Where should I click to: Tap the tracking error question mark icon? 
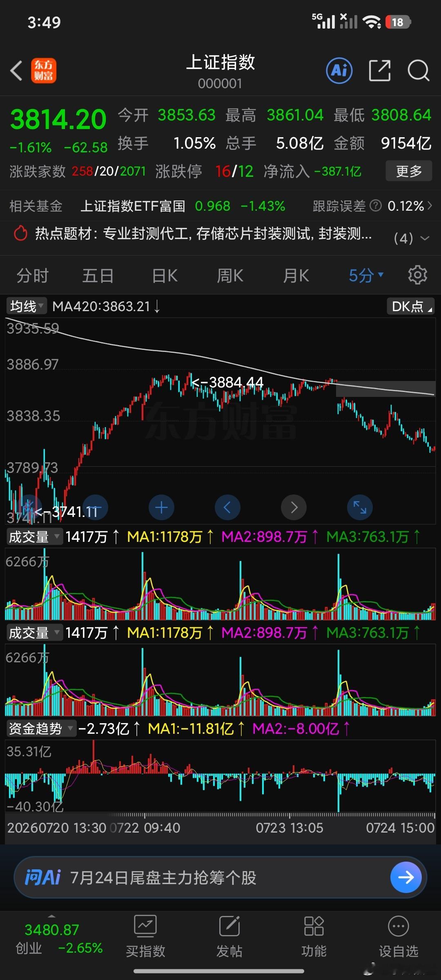375,206
